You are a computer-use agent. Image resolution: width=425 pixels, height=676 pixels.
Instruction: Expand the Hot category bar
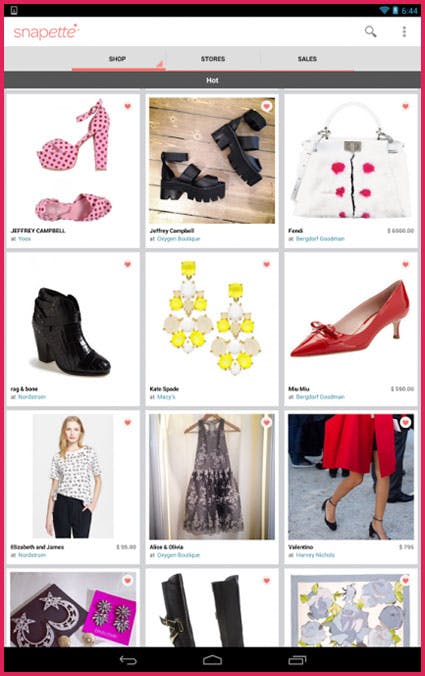tap(212, 80)
